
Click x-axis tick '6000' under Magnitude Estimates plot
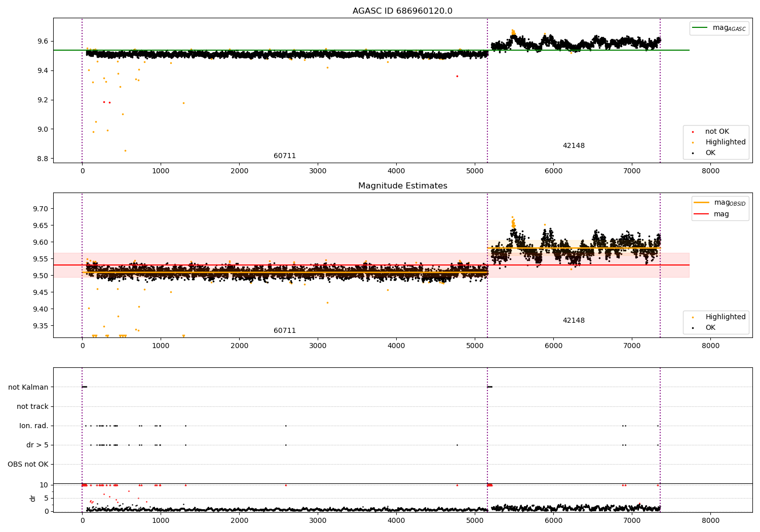[553, 346]
